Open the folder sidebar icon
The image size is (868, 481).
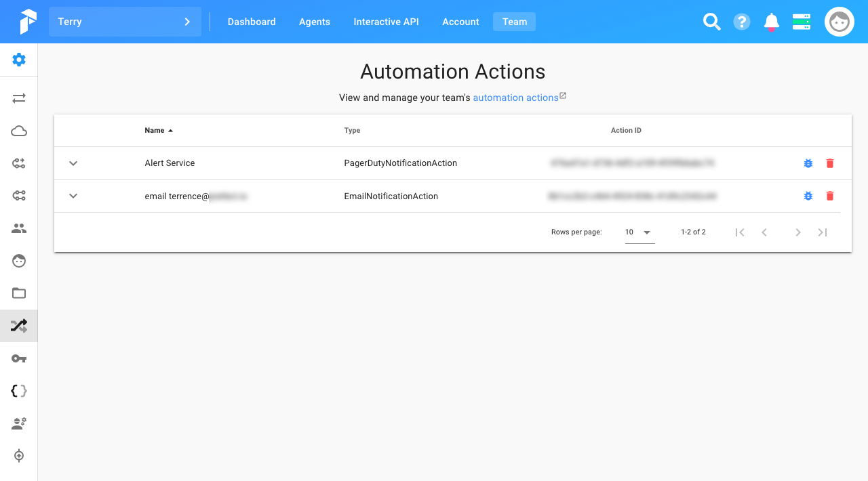pyautogui.click(x=19, y=293)
